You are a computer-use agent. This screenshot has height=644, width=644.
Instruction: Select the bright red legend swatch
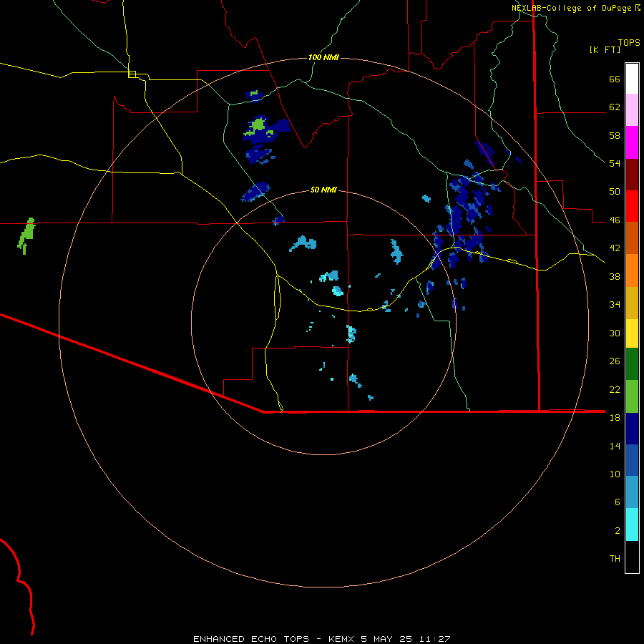pos(632,206)
